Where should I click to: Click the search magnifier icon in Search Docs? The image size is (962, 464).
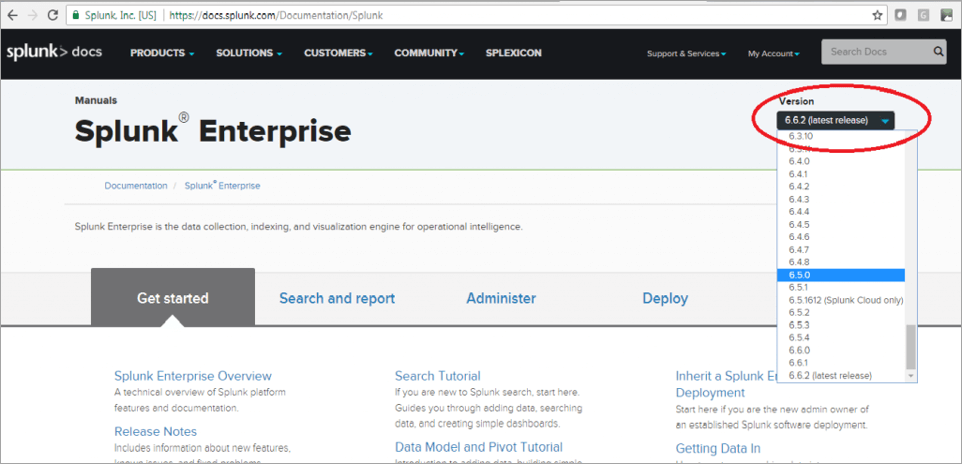pyautogui.click(x=939, y=52)
